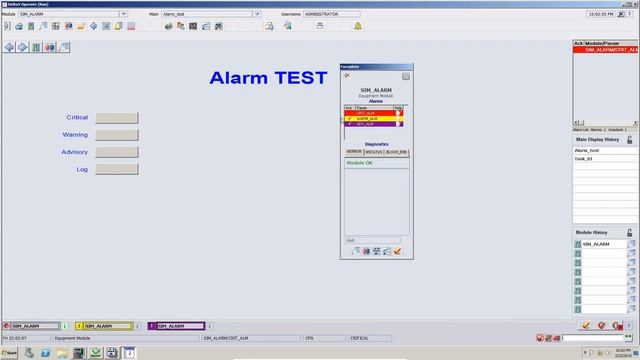
Task: Click the help question mark near acknowledge icons
Action: tap(629, 325)
